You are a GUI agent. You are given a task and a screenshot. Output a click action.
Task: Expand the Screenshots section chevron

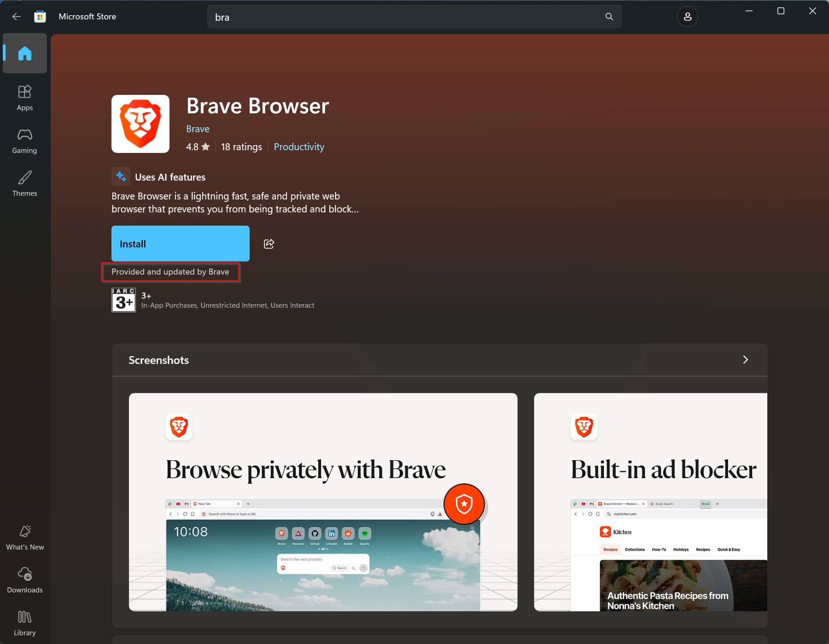tap(746, 360)
